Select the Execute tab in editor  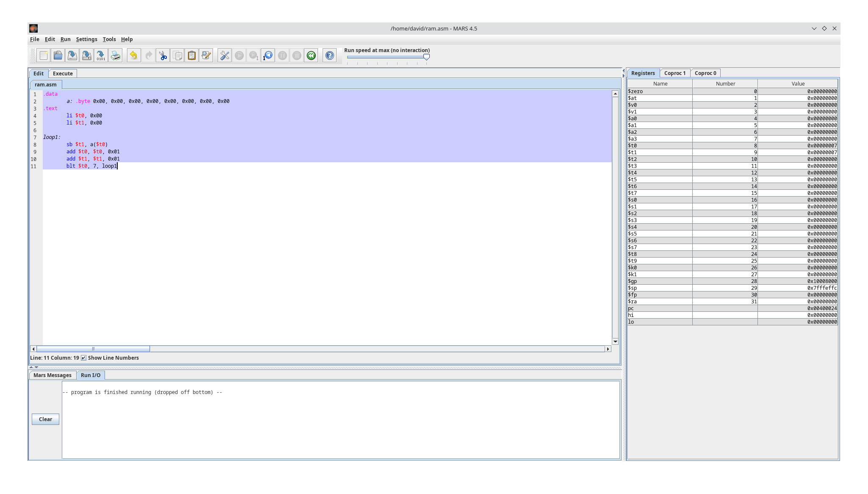coord(62,73)
